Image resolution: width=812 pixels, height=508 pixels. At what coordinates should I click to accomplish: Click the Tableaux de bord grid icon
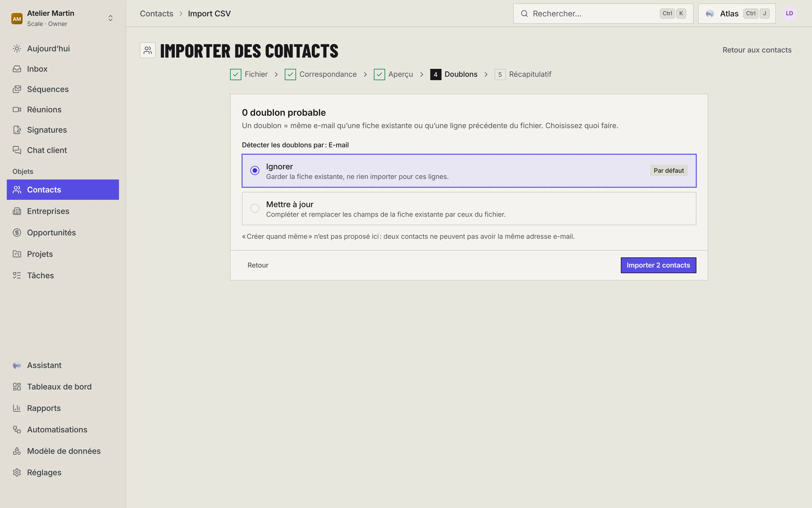pyautogui.click(x=17, y=387)
